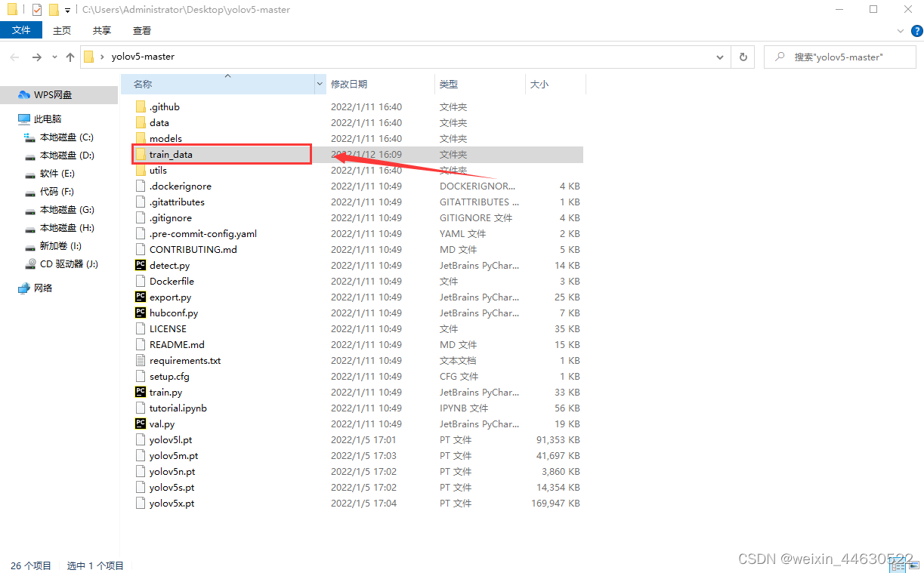This screenshot has height=573, width=924.
Task: Select the train_data folder name
Action: 171,154
